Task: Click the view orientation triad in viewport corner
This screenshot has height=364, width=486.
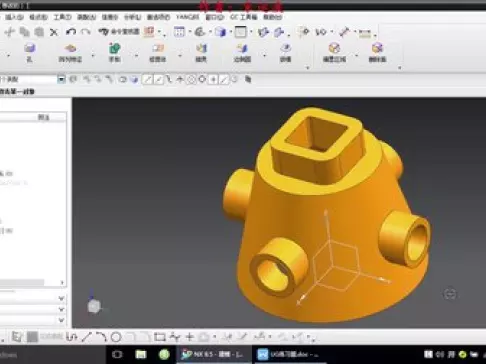Action: [x=94, y=305]
